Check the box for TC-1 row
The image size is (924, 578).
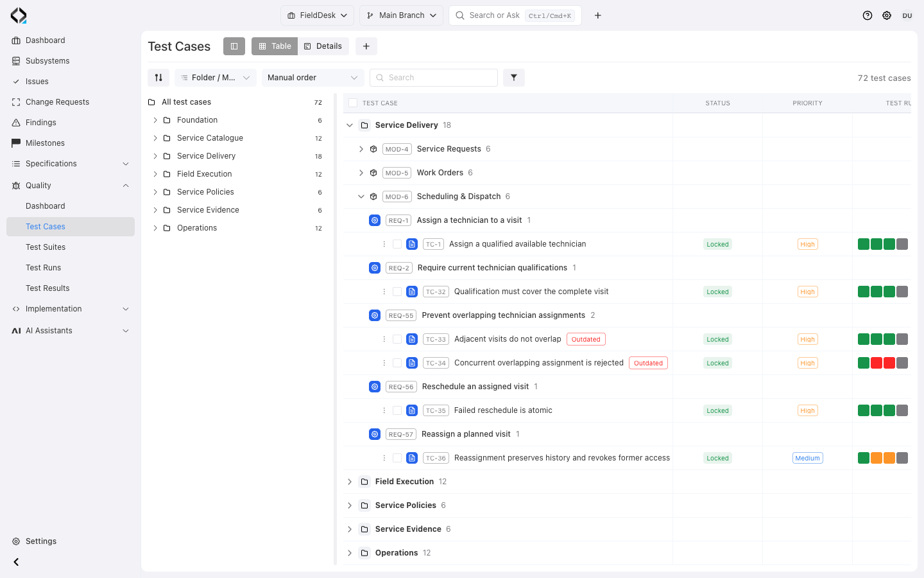397,244
